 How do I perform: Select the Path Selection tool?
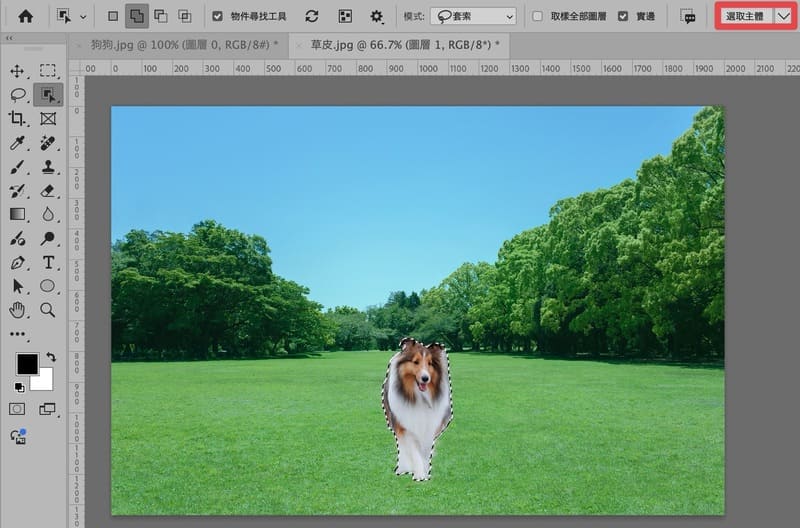(x=17, y=286)
